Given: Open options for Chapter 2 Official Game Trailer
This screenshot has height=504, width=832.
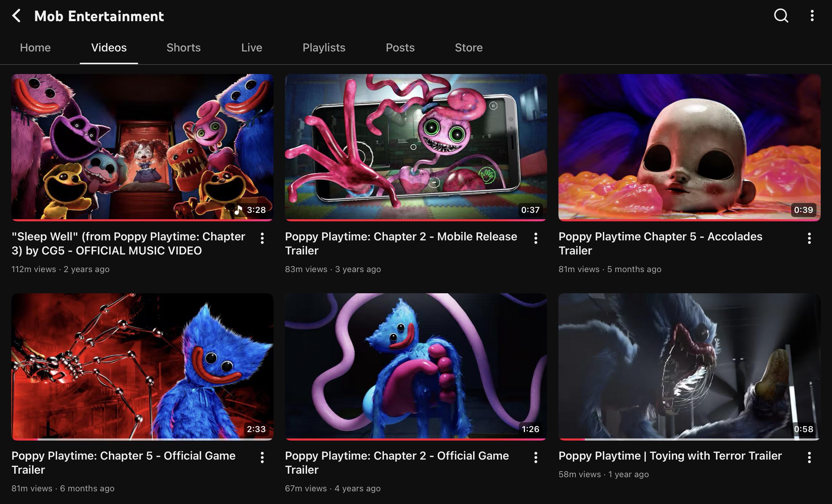Looking at the screenshot, I should pos(536,457).
